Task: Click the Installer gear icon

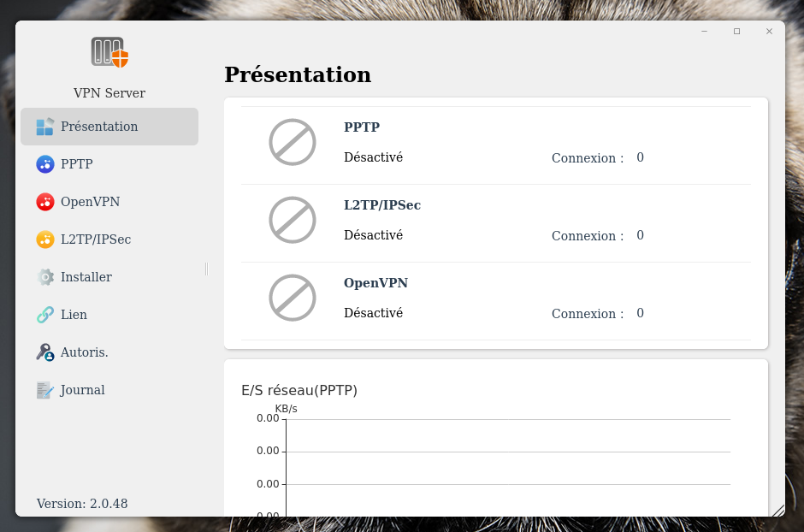Action: (45, 277)
